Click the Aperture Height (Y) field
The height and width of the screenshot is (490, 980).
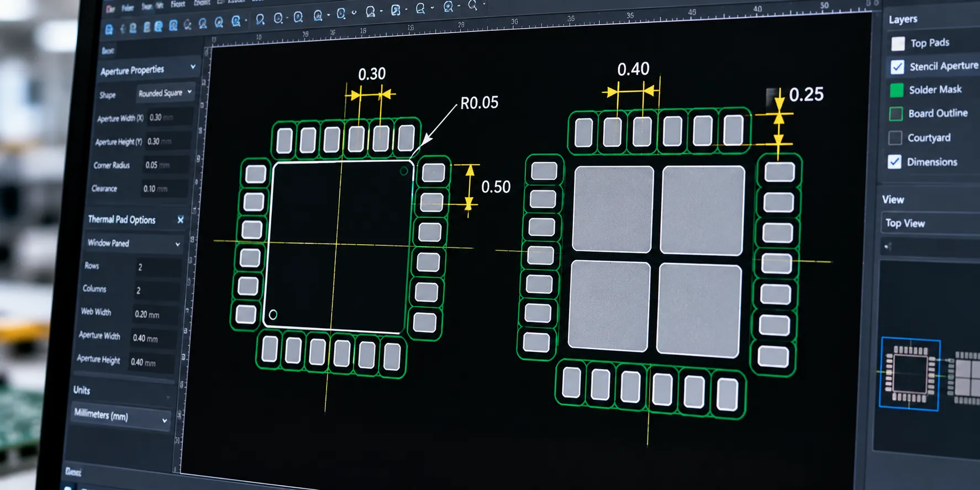pos(168,141)
